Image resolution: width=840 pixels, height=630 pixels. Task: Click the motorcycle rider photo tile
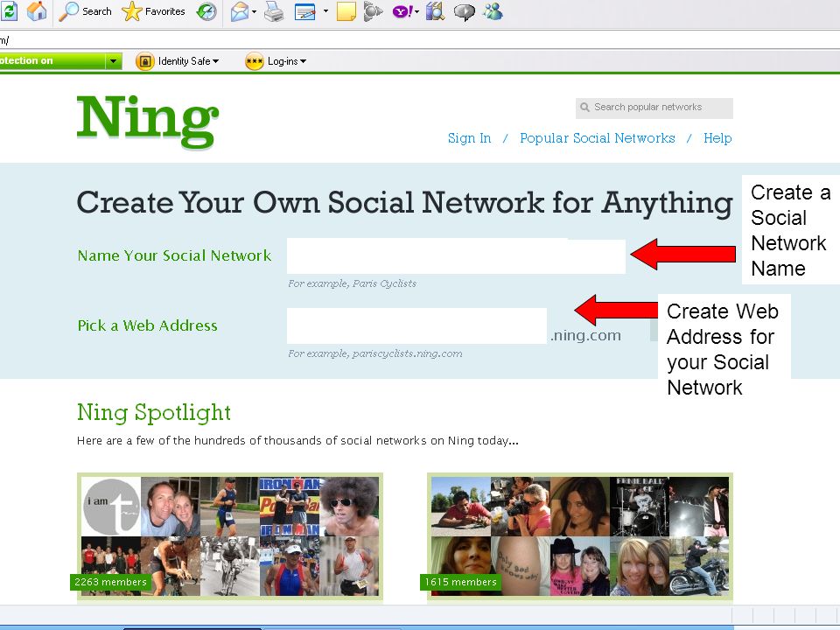(698, 566)
